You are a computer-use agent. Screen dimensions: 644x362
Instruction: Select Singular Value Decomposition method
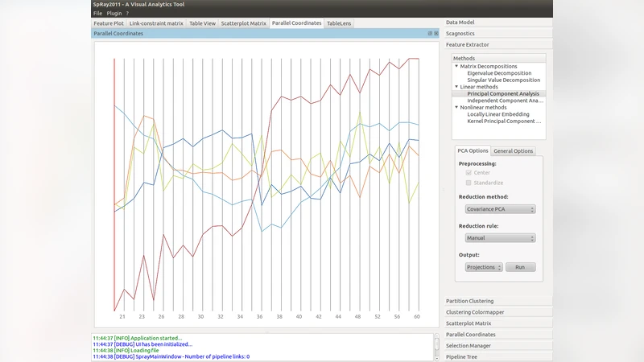[x=503, y=80]
